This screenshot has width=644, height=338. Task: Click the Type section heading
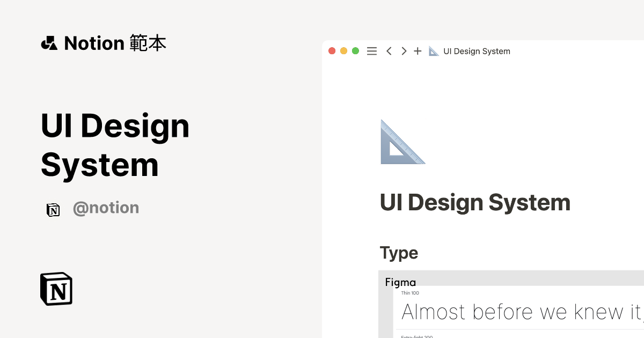click(x=399, y=253)
